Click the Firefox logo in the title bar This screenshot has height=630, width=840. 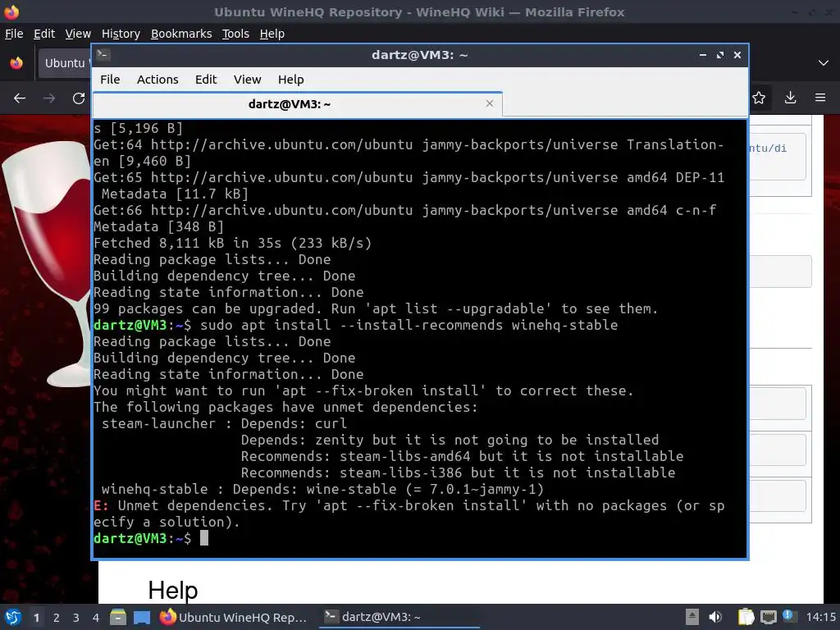tap(11, 11)
